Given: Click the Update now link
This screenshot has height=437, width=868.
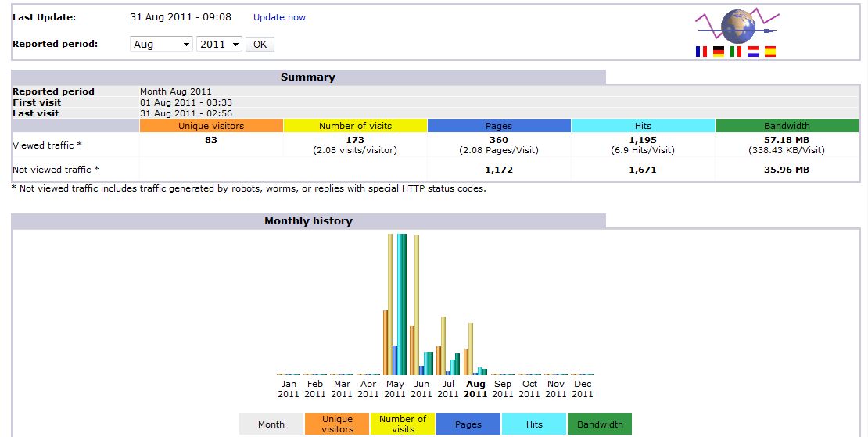Looking at the screenshot, I should [279, 17].
